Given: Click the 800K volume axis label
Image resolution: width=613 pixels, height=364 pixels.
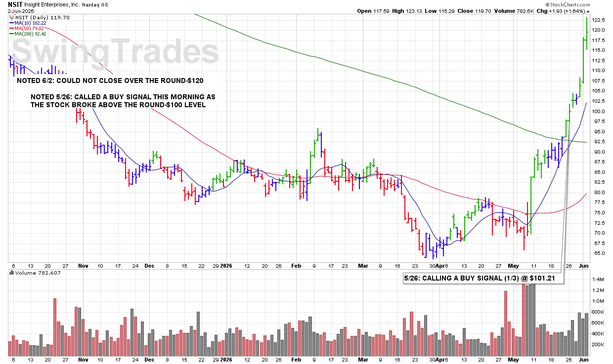Looking at the screenshot, I should coord(598,312).
